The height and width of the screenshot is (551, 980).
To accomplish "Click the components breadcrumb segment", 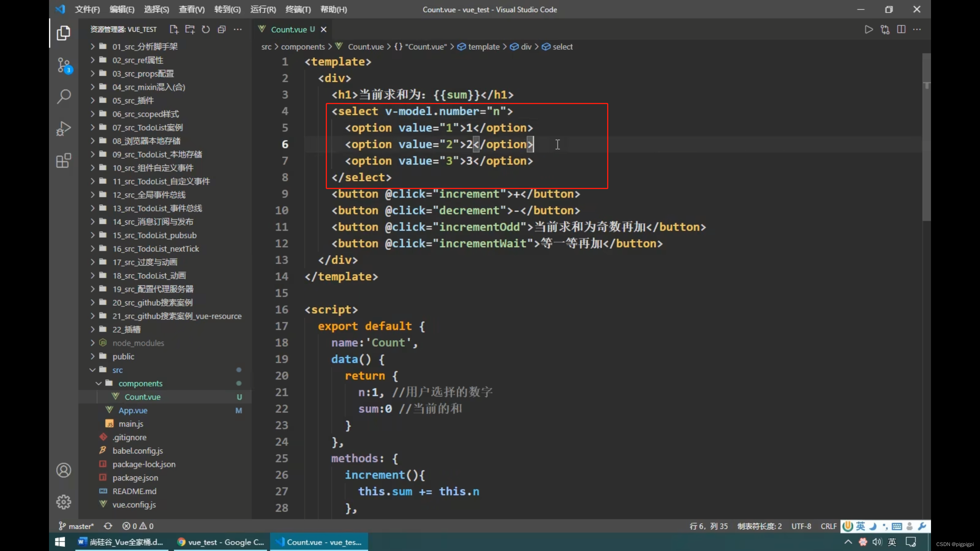I will coord(303,47).
